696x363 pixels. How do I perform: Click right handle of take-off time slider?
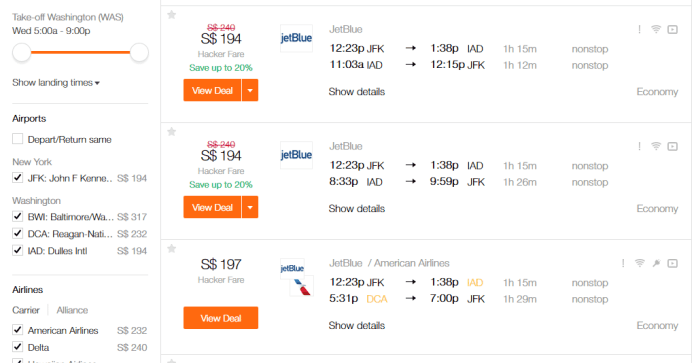click(139, 52)
